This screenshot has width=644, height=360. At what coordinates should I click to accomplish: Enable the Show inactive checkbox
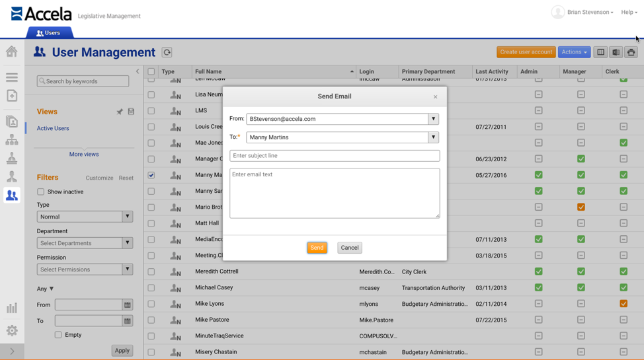(40, 192)
